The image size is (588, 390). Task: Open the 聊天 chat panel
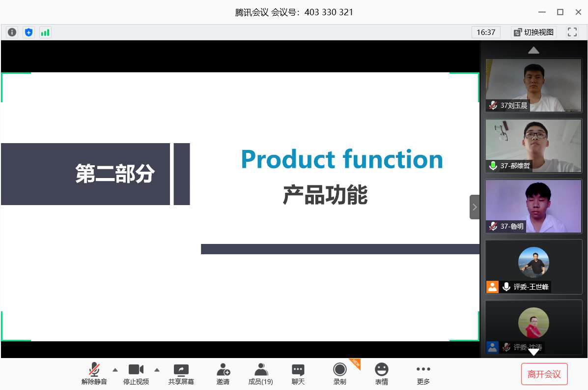coord(298,374)
